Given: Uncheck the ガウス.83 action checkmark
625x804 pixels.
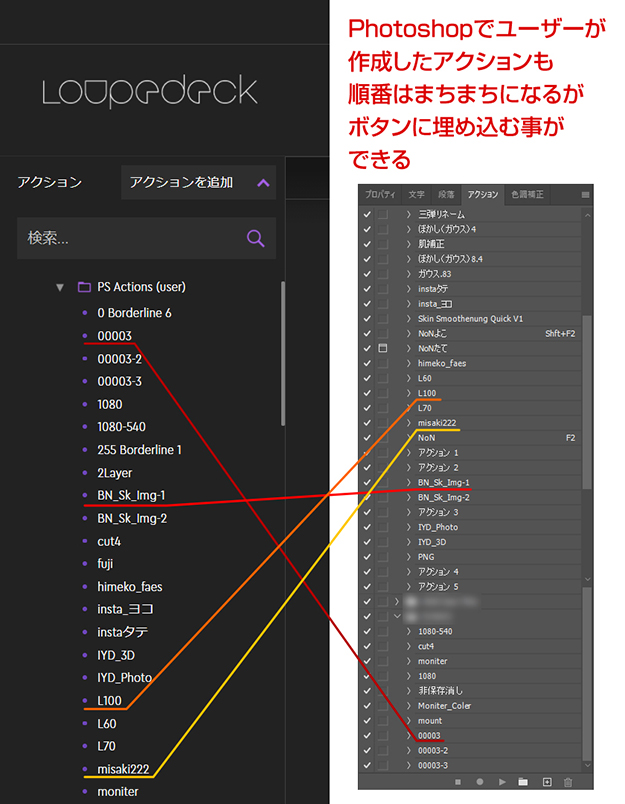Looking at the screenshot, I should (367, 274).
